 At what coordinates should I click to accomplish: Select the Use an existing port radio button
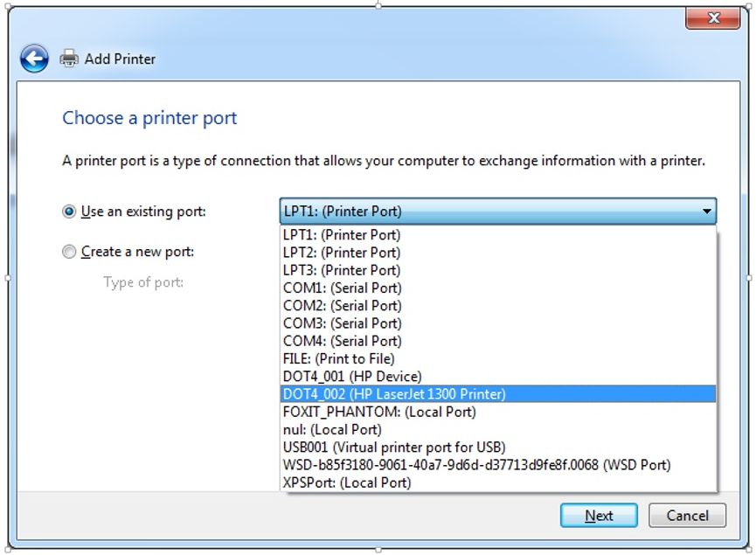pos(69,212)
